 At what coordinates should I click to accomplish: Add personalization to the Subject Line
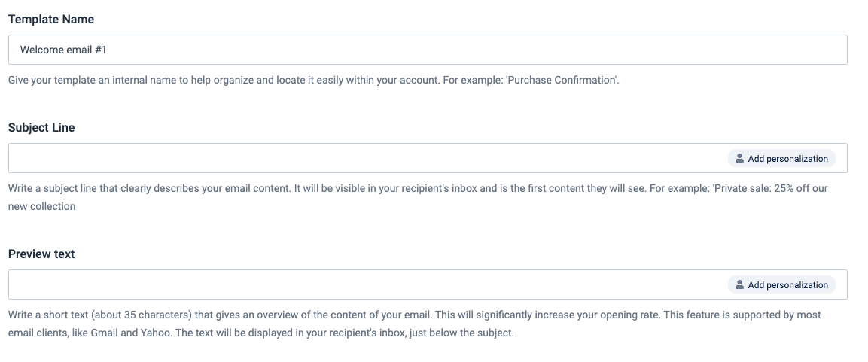click(780, 159)
